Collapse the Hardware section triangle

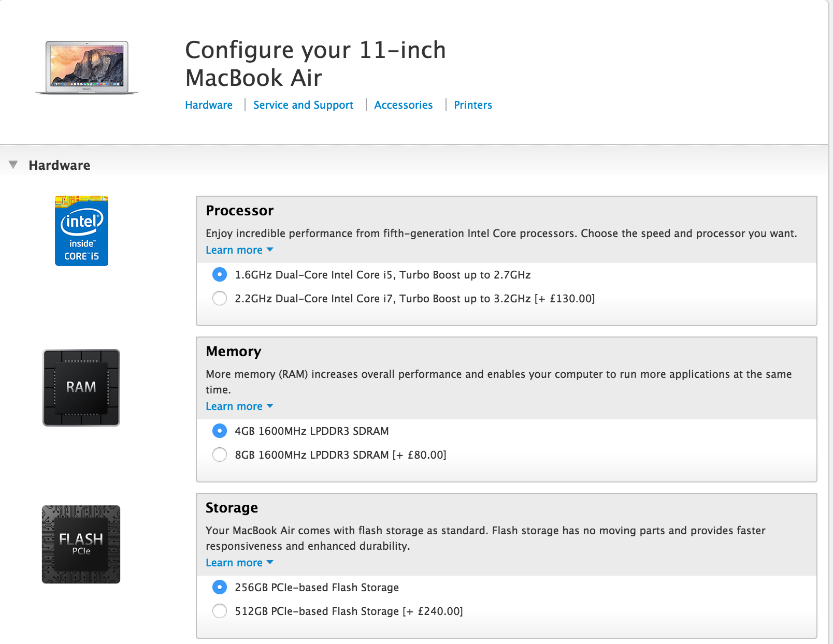coord(13,165)
